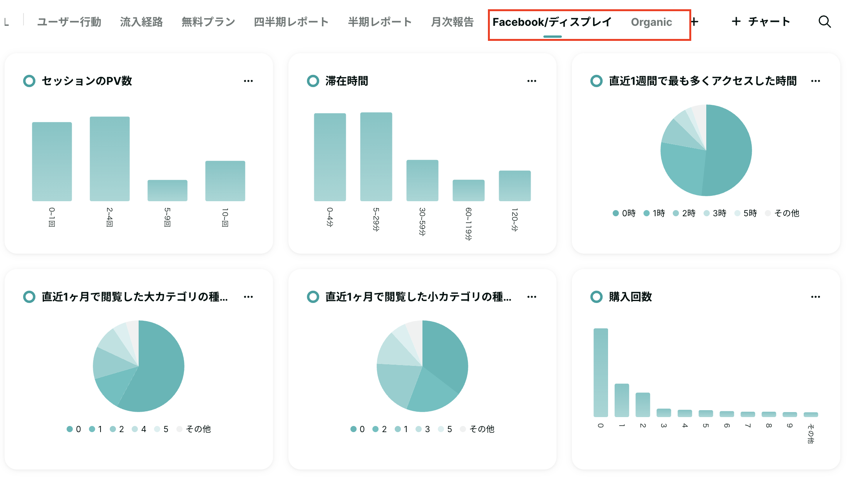Click the 5~29分 bar in 滞在時間 chart
This screenshot has height=478, width=868.
tap(376, 157)
